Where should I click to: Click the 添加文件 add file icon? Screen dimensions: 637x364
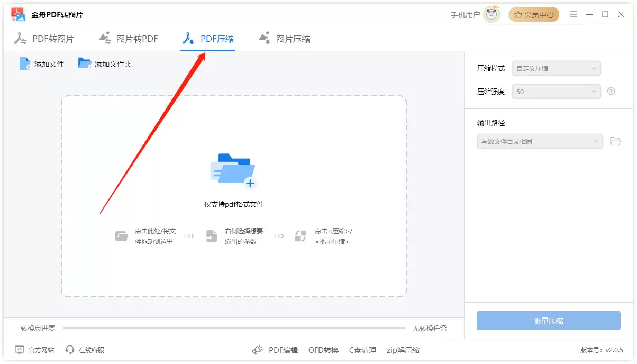(x=25, y=63)
